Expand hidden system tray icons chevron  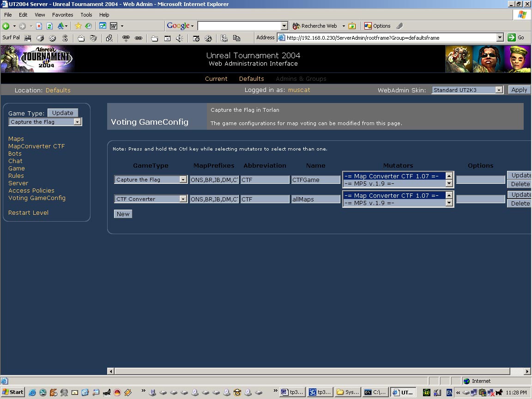coord(458,393)
